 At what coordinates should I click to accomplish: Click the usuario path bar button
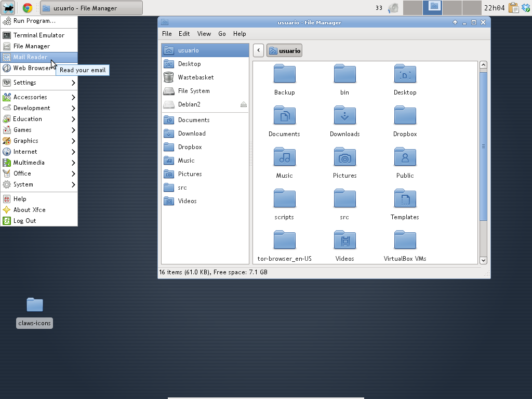tap(284, 50)
